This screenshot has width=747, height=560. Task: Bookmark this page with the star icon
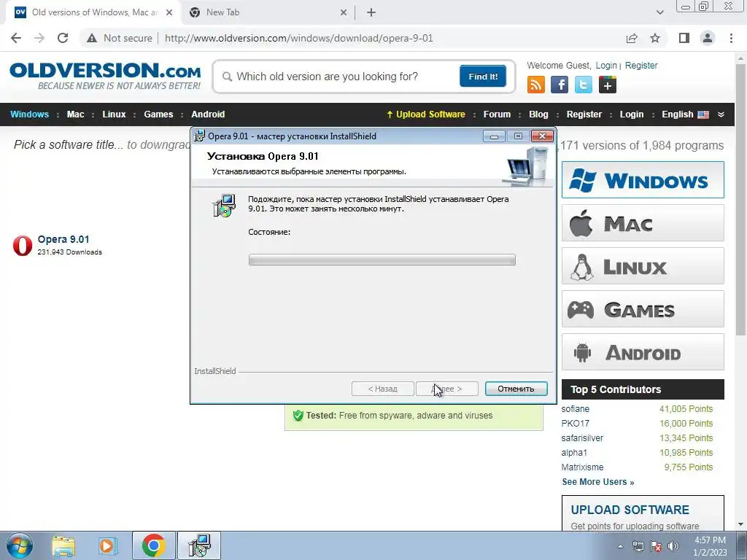coord(655,38)
